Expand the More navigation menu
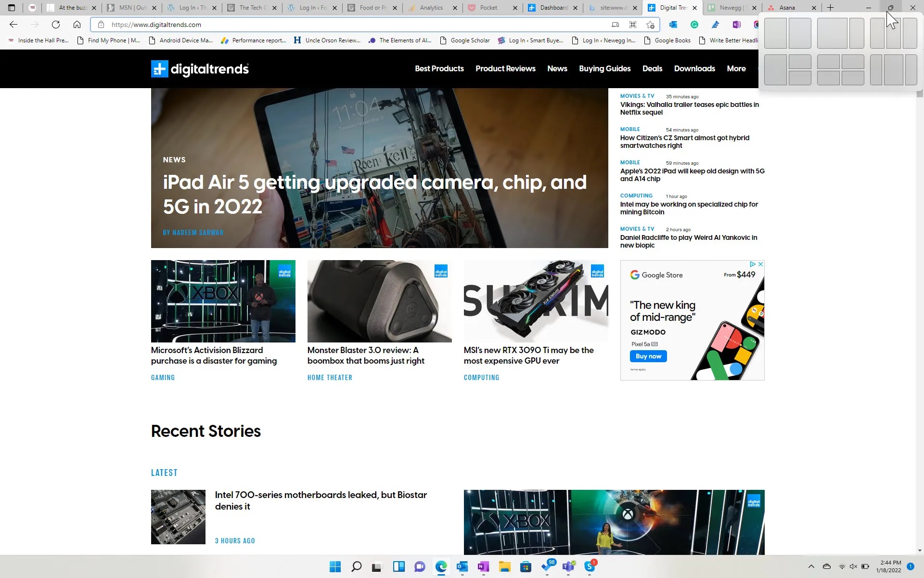924x578 pixels. pos(736,68)
